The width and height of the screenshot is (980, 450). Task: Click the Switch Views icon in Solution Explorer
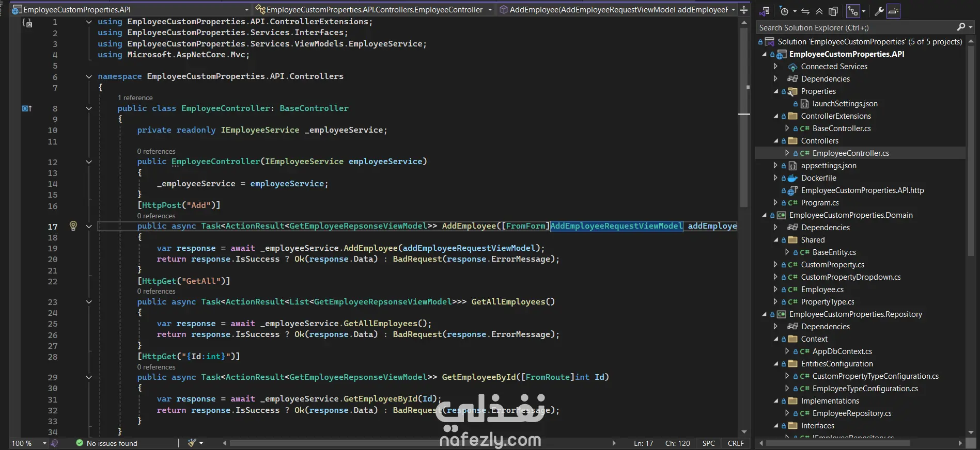point(765,11)
